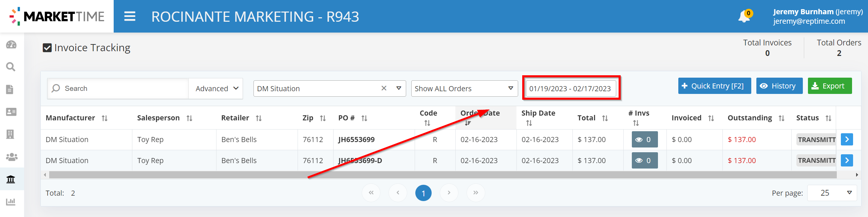The width and height of the screenshot is (868, 217).
Task: View invoices for PO JH6553699-D
Action: click(x=644, y=160)
